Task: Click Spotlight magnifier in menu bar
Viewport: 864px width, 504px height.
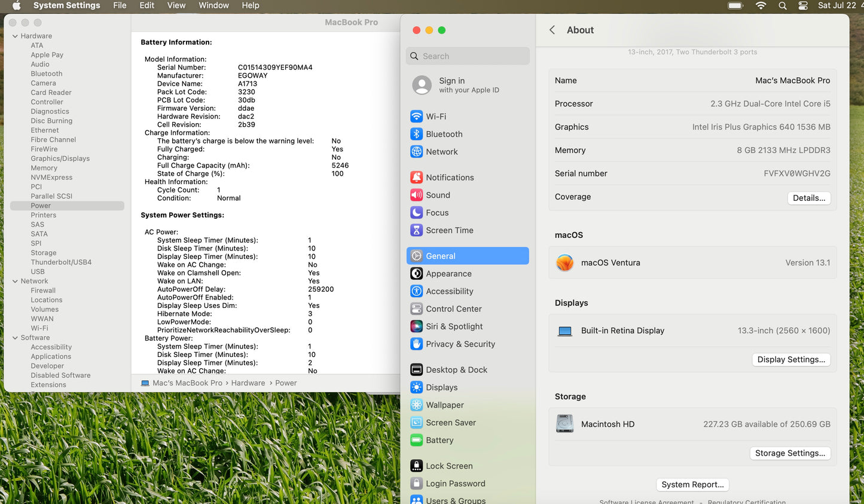Action: click(782, 5)
